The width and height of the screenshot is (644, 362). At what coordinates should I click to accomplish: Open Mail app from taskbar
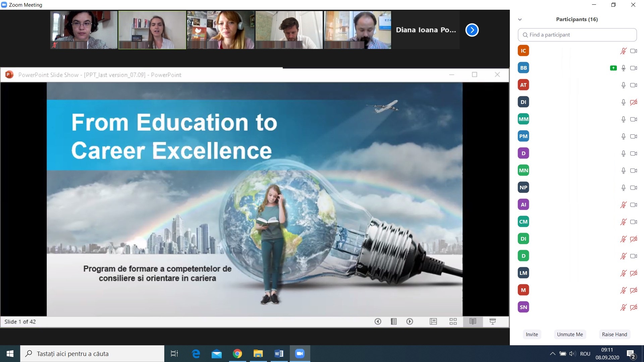coord(217,354)
